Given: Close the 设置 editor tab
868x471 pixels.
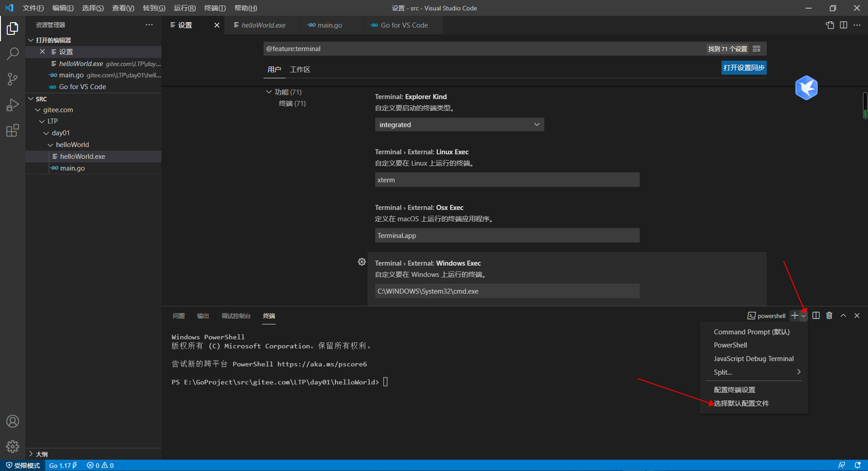Looking at the screenshot, I should (217, 25).
